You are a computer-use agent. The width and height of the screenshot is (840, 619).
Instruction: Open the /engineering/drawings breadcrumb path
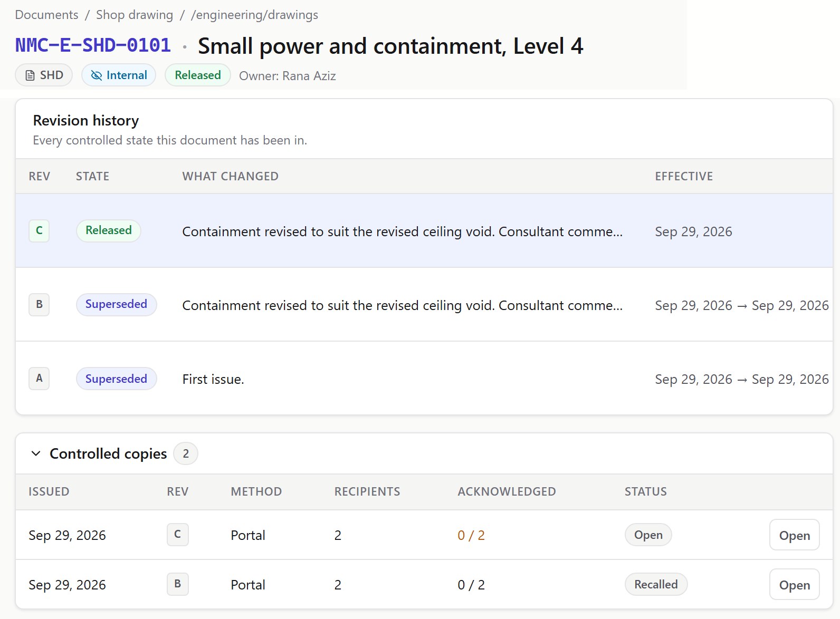tap(254, 15)
